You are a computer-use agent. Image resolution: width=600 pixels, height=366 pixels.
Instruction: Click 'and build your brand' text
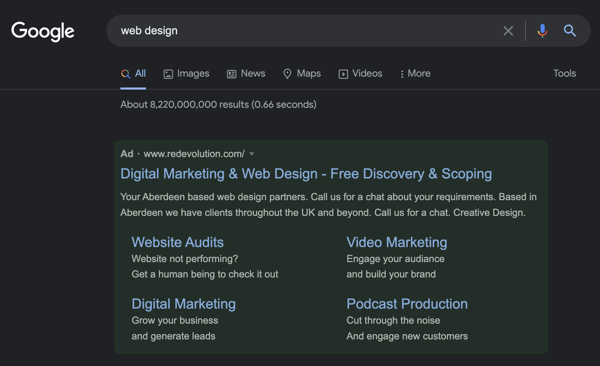pos(391,274)
